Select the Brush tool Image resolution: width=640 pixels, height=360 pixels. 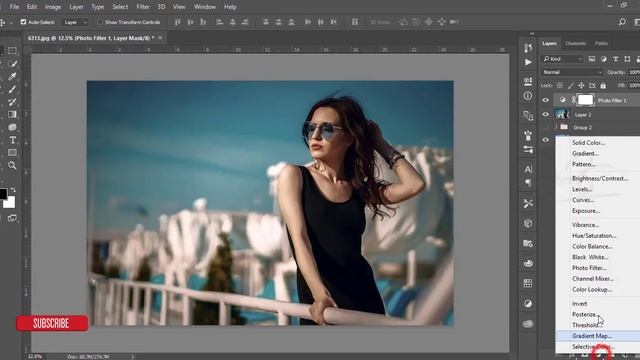12,89
